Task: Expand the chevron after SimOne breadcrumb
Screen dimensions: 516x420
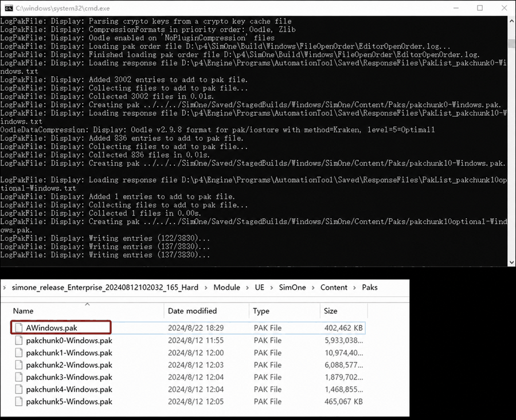Action: click(313, 288)
